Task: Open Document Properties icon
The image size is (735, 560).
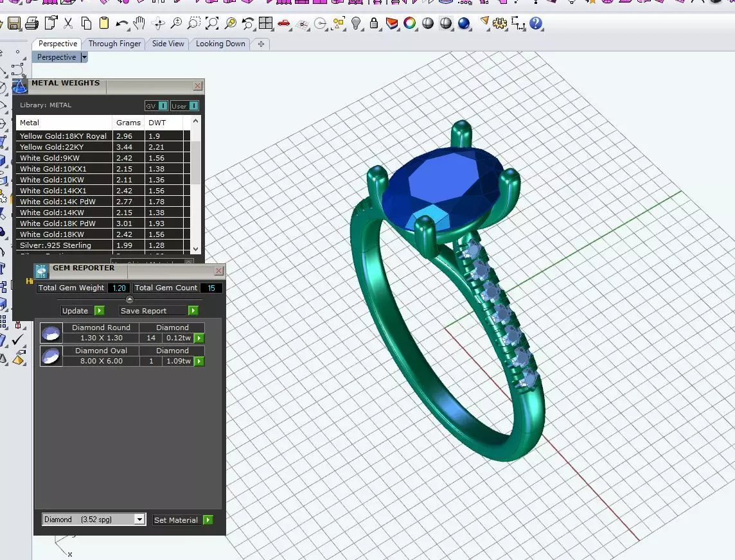Action: (x=51, y=23)
